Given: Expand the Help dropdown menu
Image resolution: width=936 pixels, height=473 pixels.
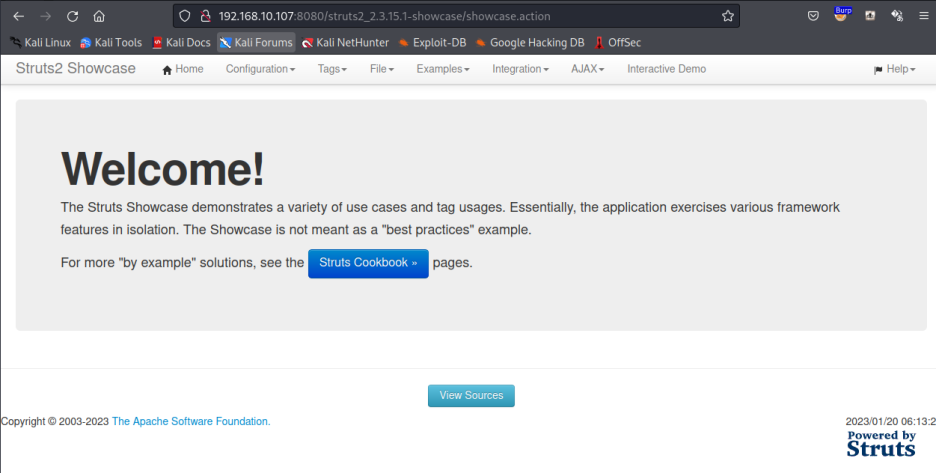Looking at the screenshot, I should pyautogui.click(x=894, y=69).
